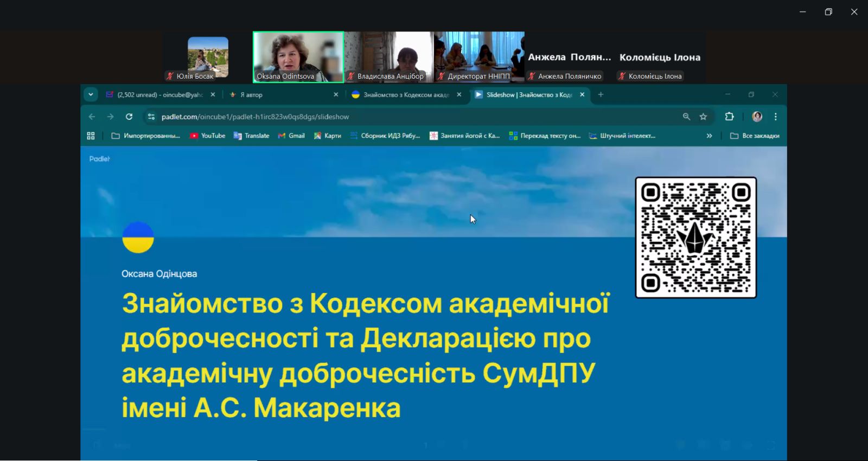The width and height of the screenshot is (868, 461).
Task: Click the Chrome profile avatar
Action: point(757,117)
